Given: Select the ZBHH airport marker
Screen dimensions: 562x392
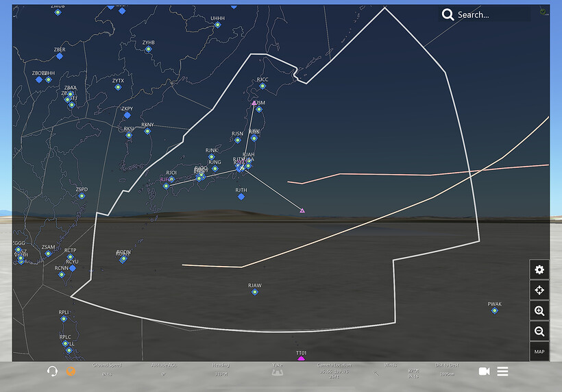Looking at the screenshot, I should 49,79.
